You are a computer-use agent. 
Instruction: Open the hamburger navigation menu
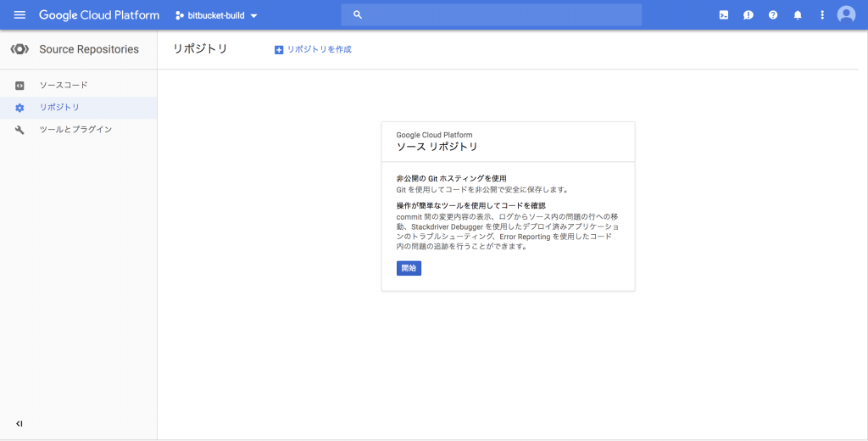click(x=19, y=15)
